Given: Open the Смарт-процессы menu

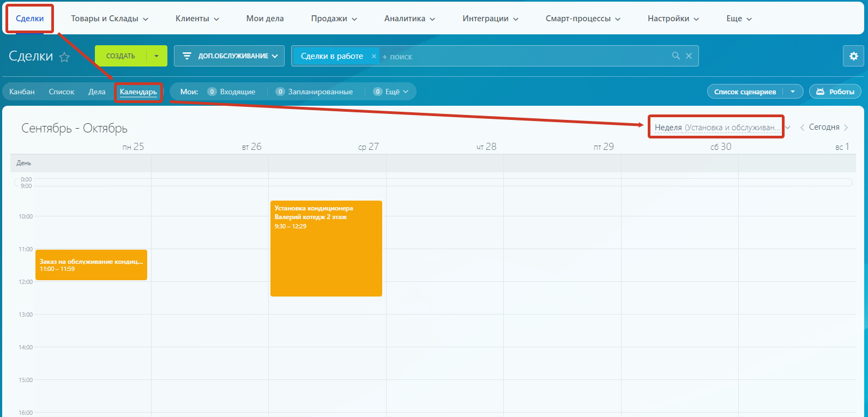Looking at the screenshot, I should (583, 19).
